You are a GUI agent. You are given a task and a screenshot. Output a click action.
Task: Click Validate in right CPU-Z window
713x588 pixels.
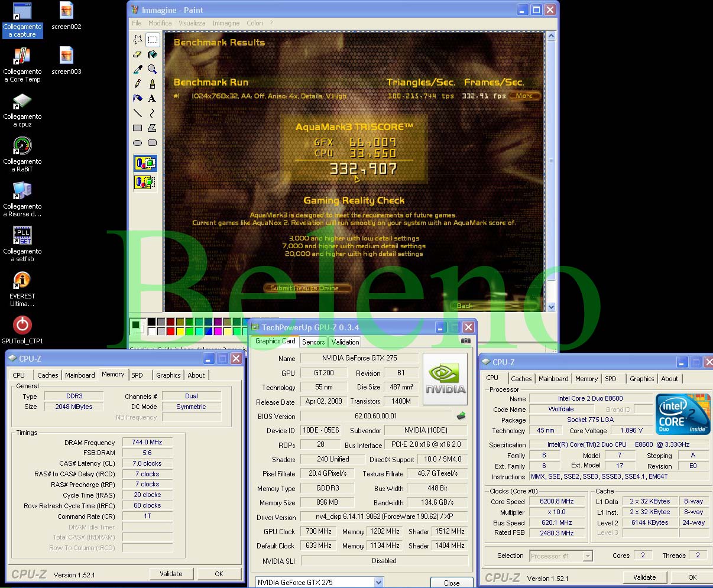(x=644, y=577)
